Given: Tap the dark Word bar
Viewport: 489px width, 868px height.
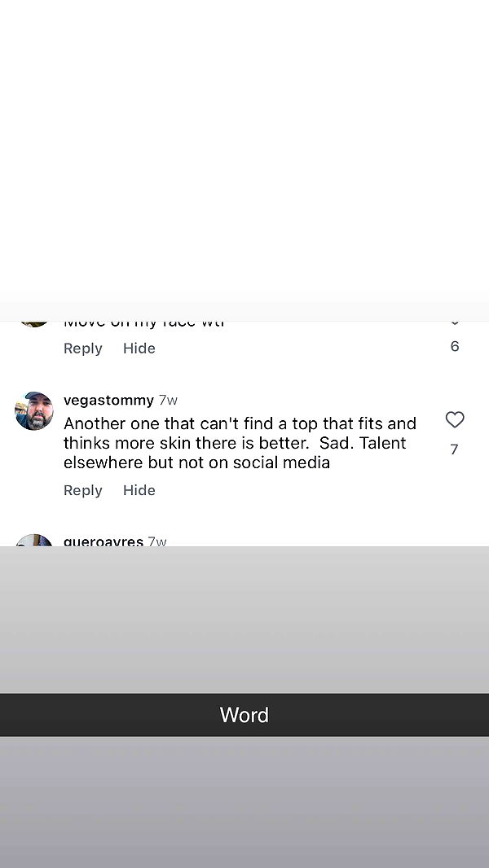Looking at the screenshot, I should point(244,715).
